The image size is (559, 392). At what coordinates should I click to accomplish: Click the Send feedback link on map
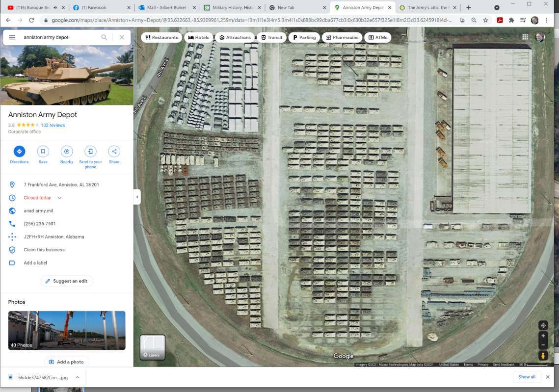pos(504,365)
